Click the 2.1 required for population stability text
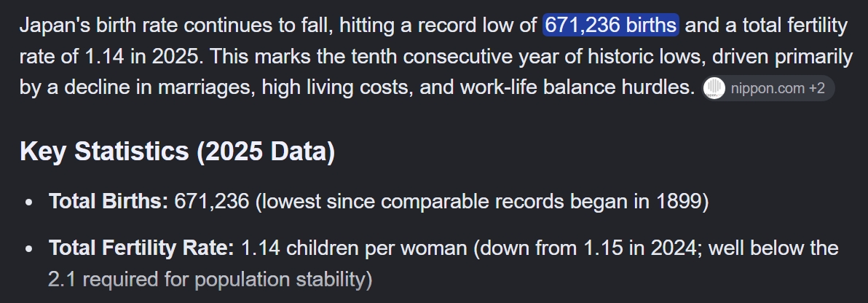Screen dimensions: 868x303 [210, 279]
